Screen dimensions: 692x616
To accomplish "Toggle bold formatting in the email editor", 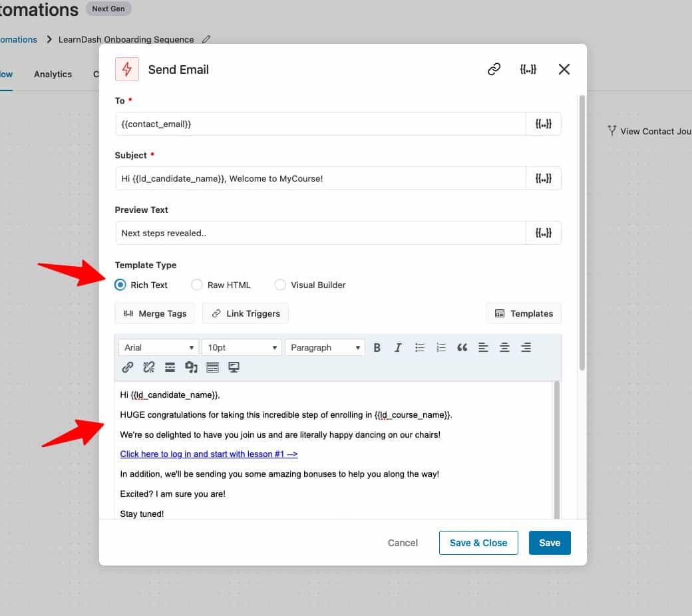I will click(x=377, y=347).
